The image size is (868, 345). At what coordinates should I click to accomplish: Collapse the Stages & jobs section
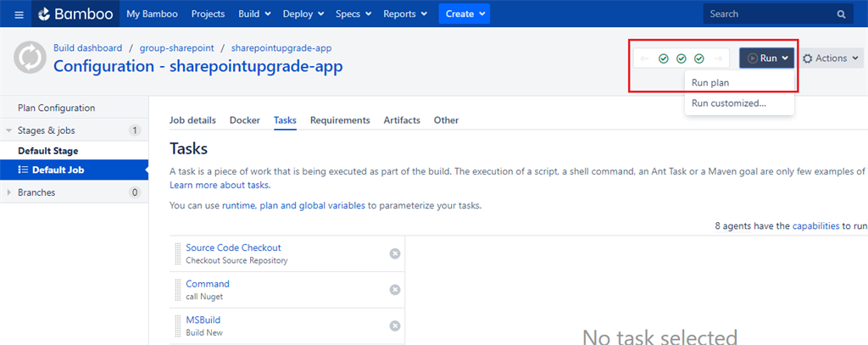coord(8,131)
